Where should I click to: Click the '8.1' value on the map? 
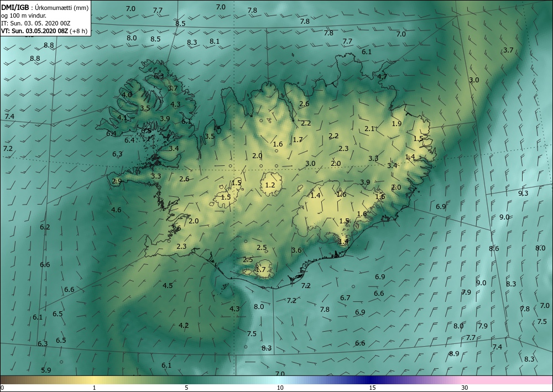(215, 41)
